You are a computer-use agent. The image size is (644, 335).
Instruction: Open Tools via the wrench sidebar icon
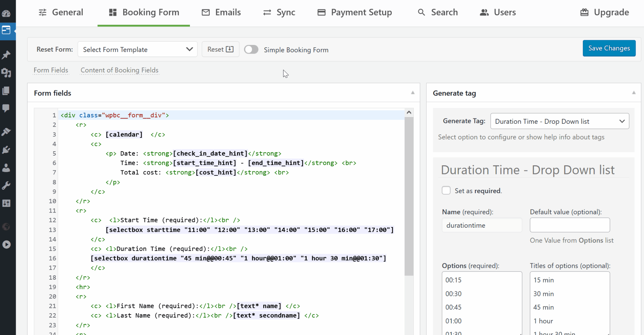point(6,185)
